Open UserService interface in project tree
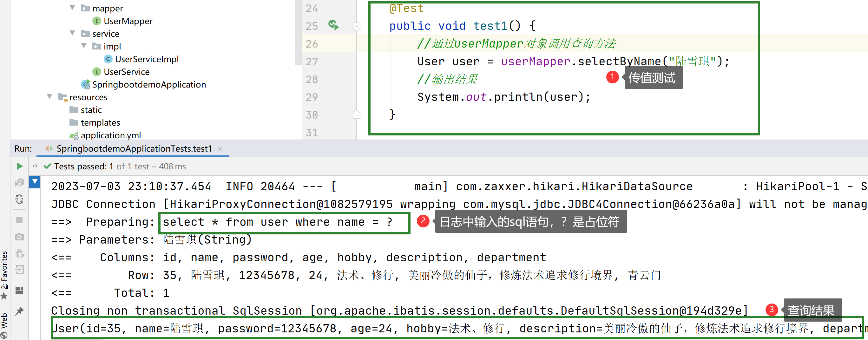868x340 pixels. (x=126, y=72)
